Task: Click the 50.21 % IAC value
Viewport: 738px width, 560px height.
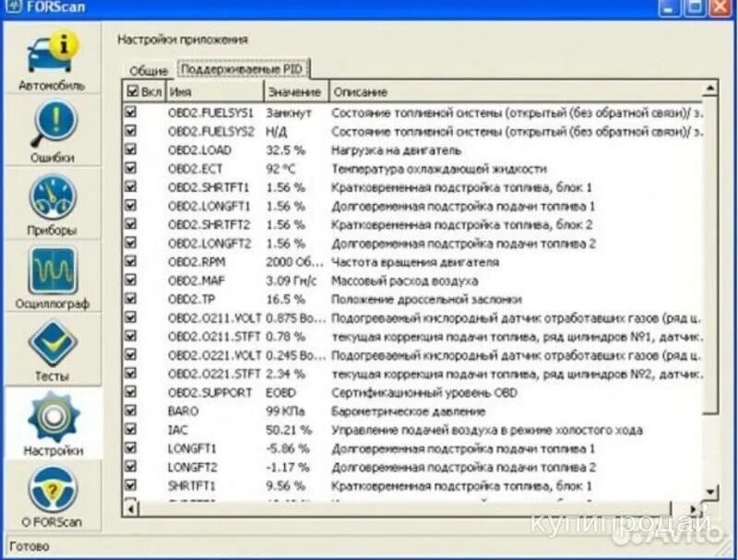Action: [289, 430]
